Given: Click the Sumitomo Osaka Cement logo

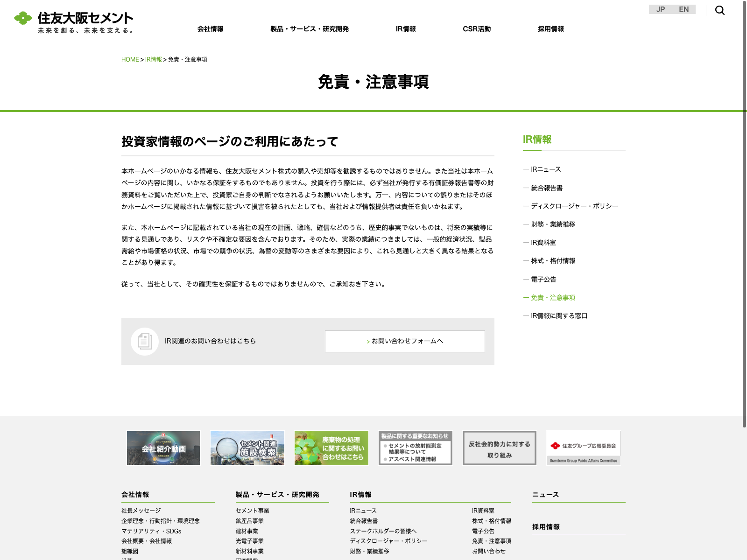Looking at the screenshot, I should [x=74, y=22].
